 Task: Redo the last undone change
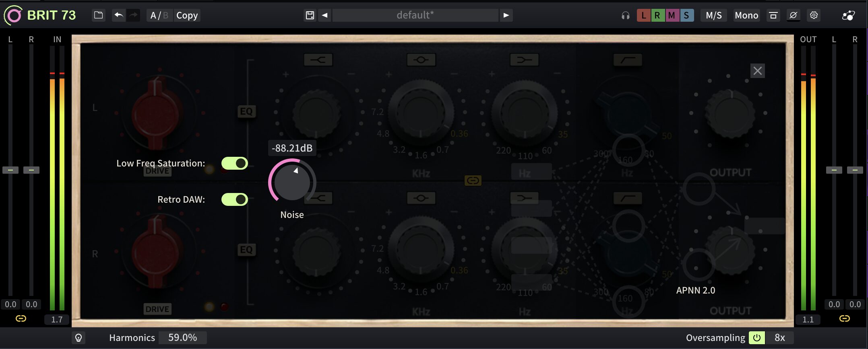click(133, 15)
